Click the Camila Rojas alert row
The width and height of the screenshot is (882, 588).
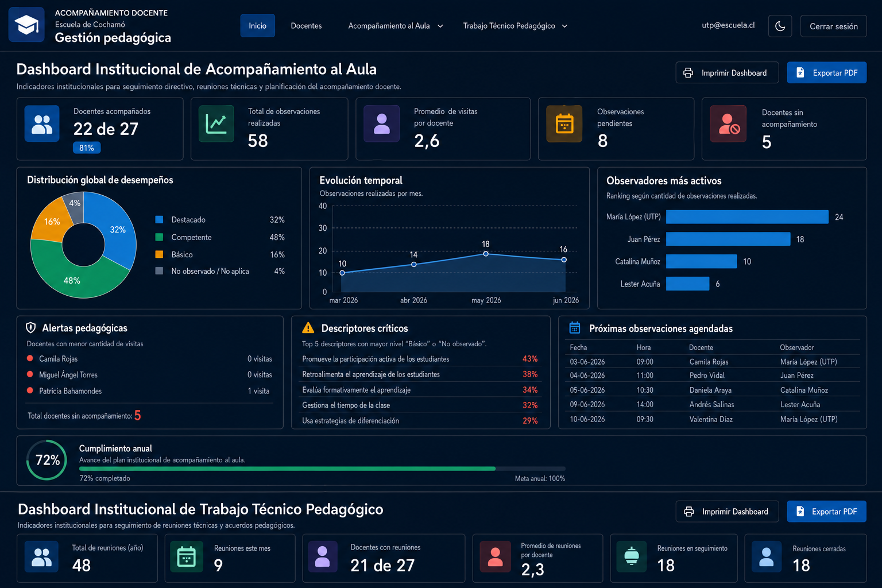pos(149,359)
